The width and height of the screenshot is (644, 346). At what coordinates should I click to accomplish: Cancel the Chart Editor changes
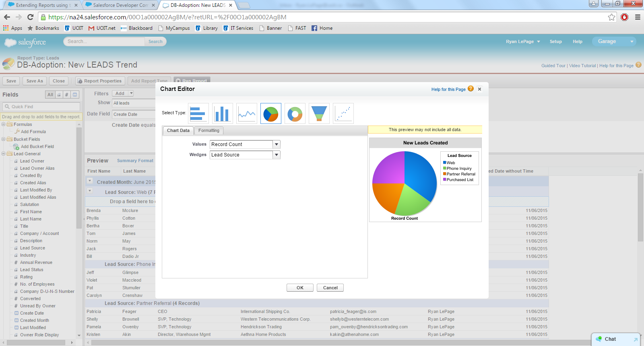pyautogui.click(x=330, y=288)
